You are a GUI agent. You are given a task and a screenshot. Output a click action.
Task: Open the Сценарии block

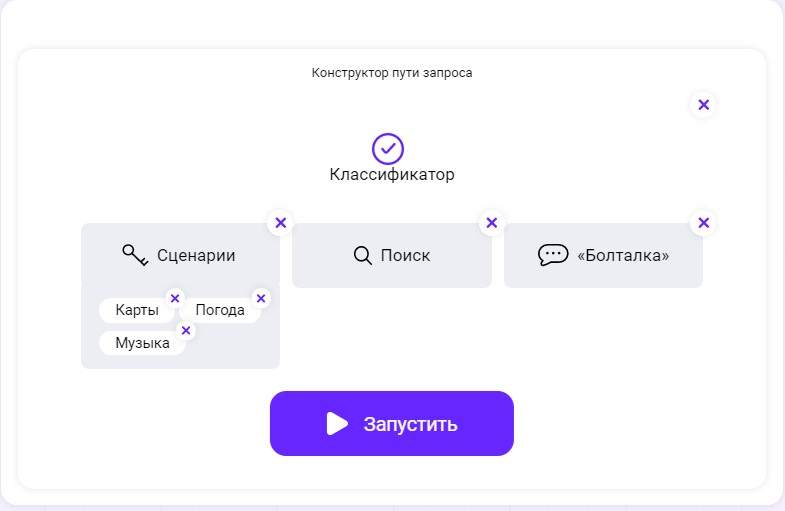(196, 256)
